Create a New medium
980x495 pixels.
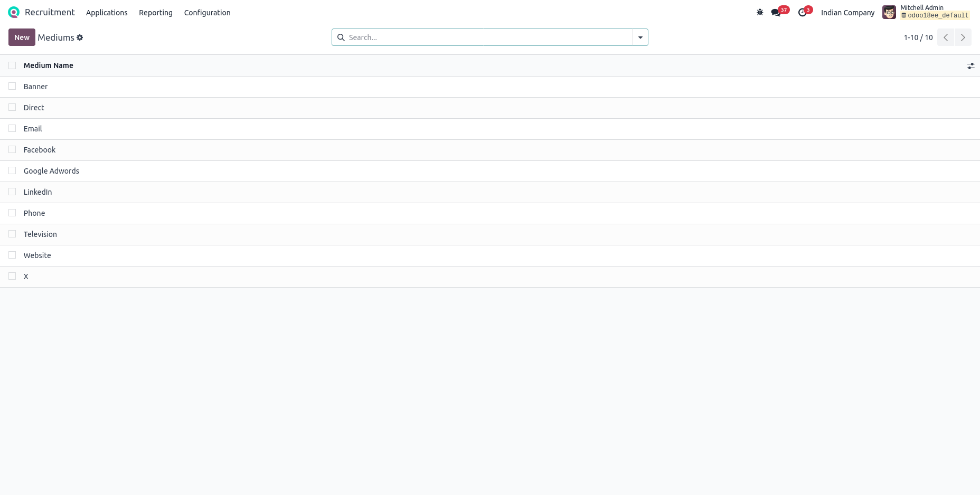coord(22,37)
